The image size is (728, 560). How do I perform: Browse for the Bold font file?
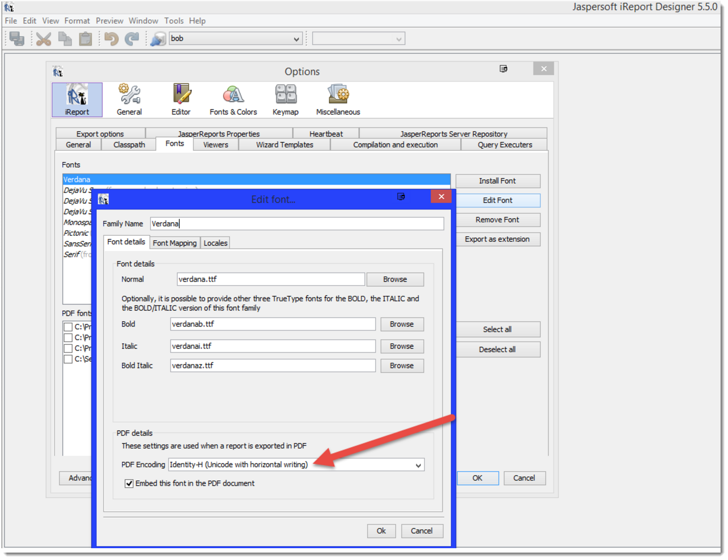tap(402, 325)
